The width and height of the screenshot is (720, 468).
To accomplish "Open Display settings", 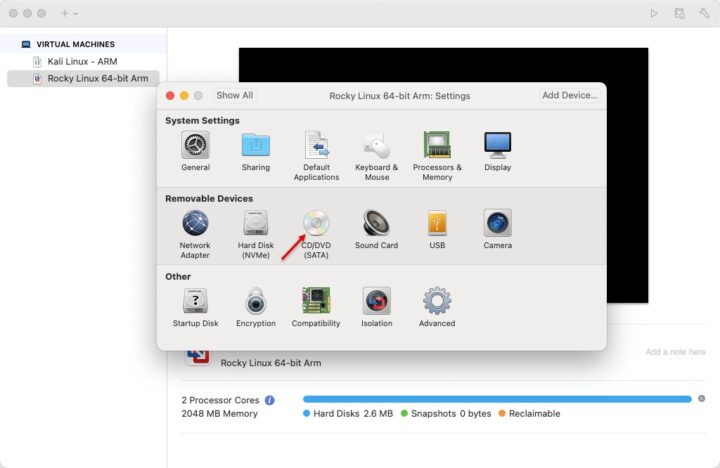I will pos(497,152).
